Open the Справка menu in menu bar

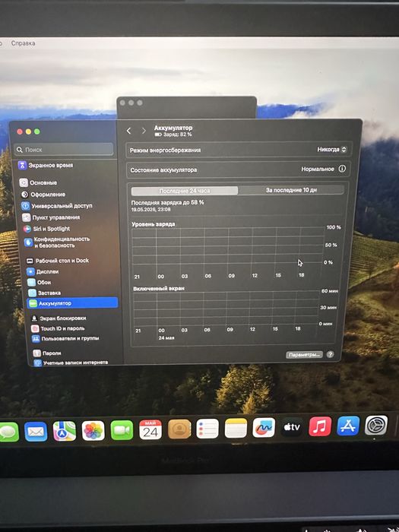pos(23,43)
